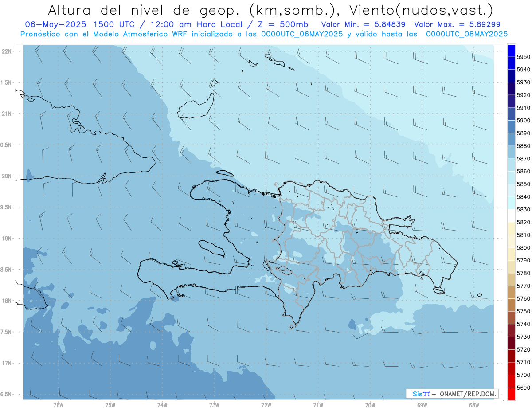This screenshot has height=411, width=532.
Task: Click the '17N' latitude label
Action: pos(7,364)
